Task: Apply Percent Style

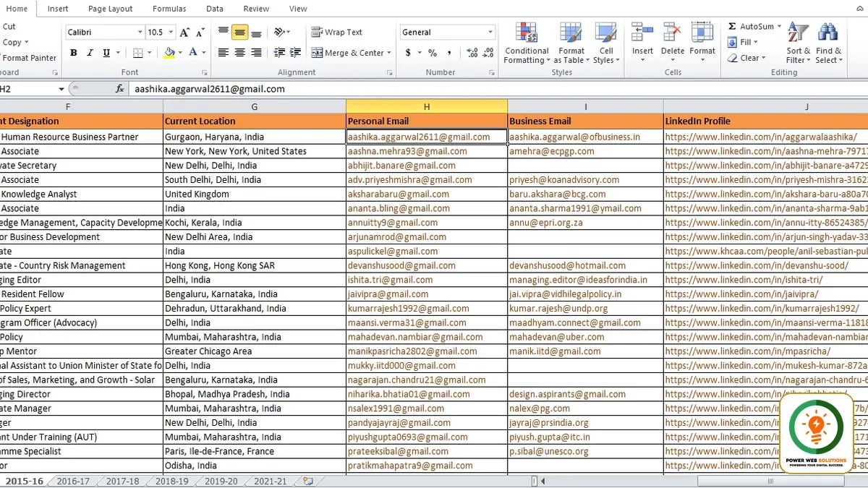Action: (433, 53)
